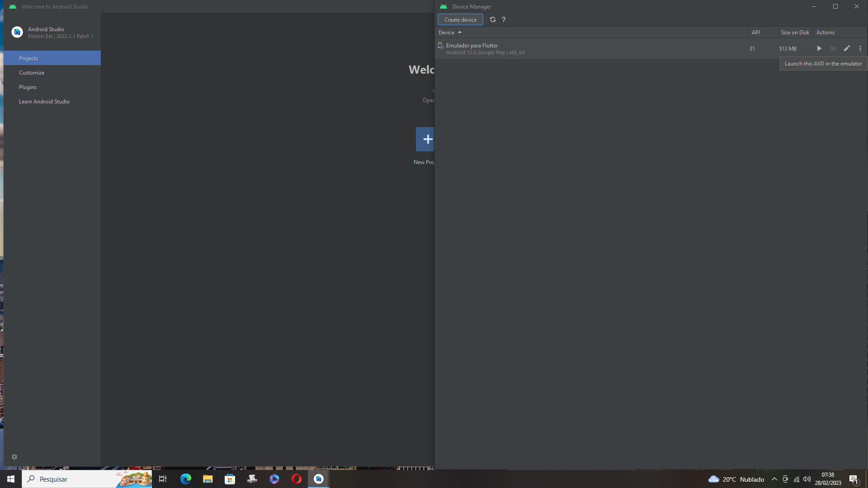Viewport: 868px width, 488px height.
Task: Open the clock showing 07:38 28/02/2023
Action: [828, 479]
